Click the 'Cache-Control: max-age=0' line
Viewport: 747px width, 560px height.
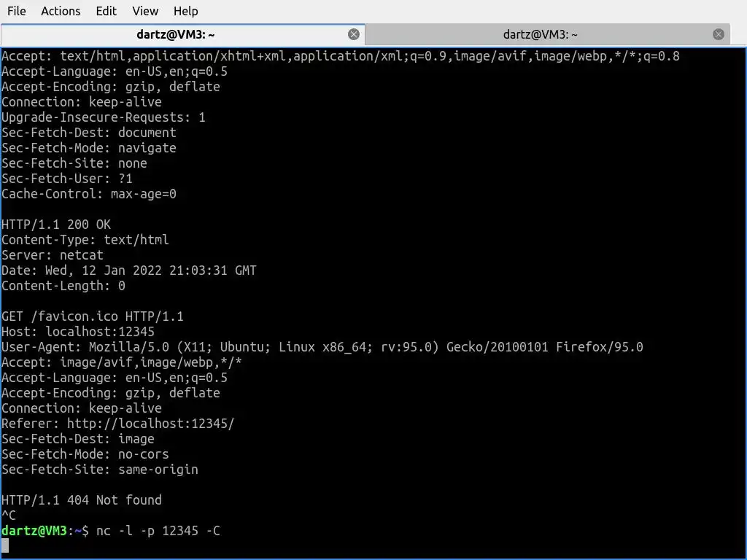click(89, 194)
